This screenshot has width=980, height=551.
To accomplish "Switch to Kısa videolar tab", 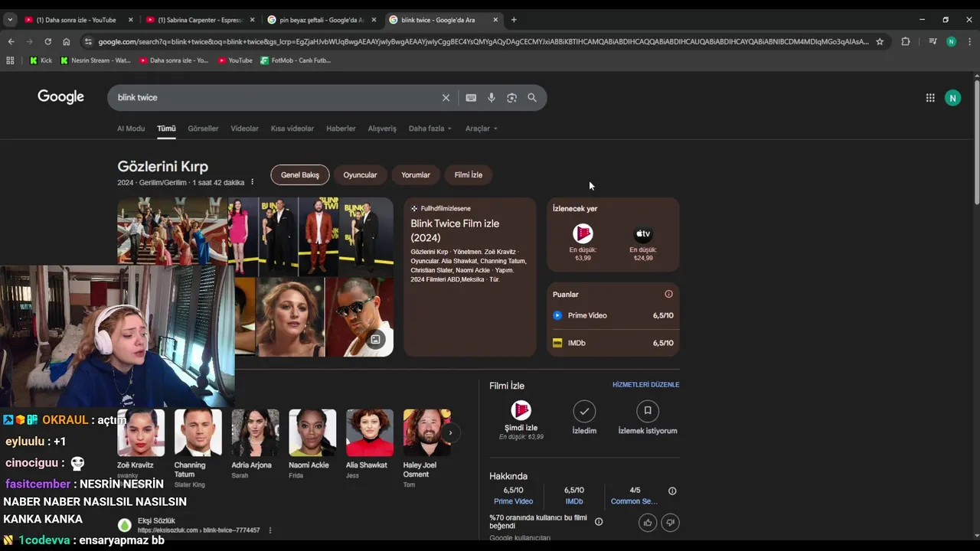I will (292, 129).
